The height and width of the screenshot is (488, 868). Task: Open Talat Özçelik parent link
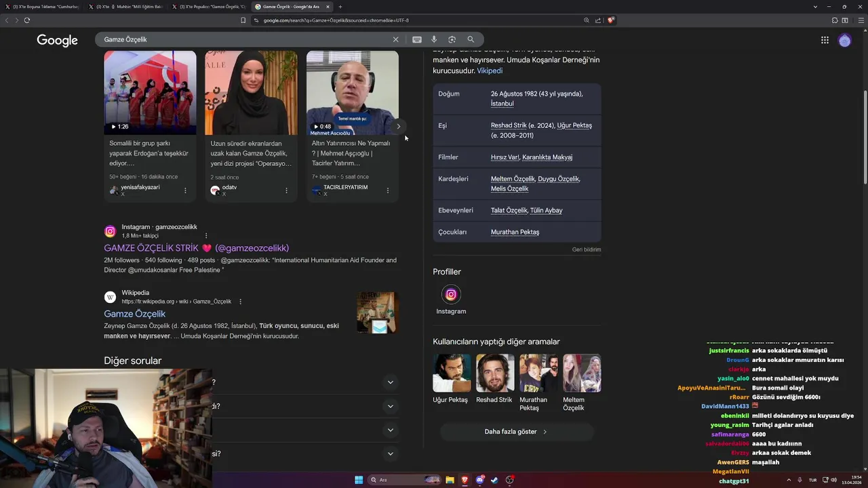(509, 211)
